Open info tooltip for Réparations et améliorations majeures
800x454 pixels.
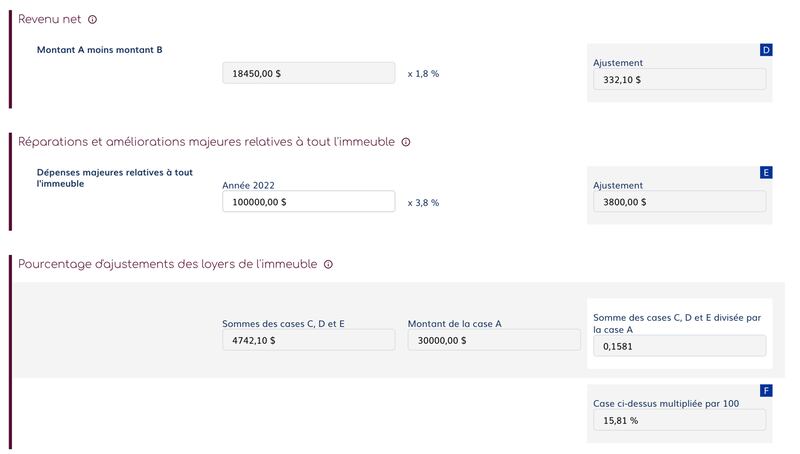[x=406, y=142]
